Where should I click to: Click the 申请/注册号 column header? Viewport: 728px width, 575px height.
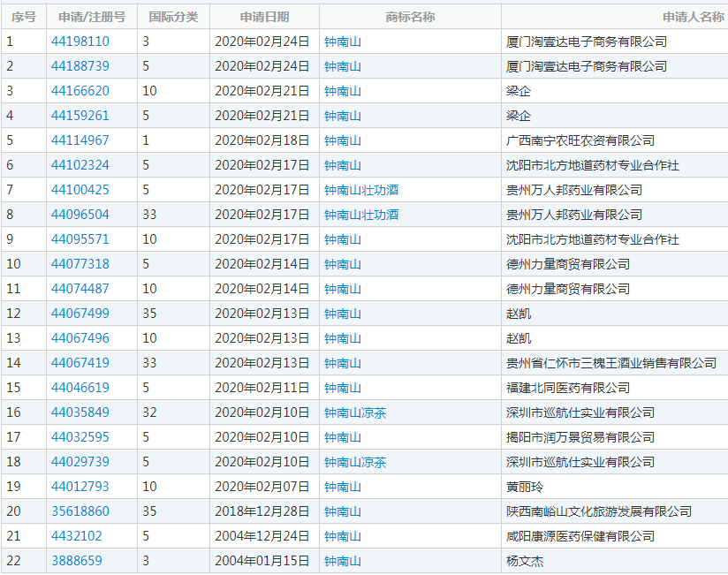(92, 17)
